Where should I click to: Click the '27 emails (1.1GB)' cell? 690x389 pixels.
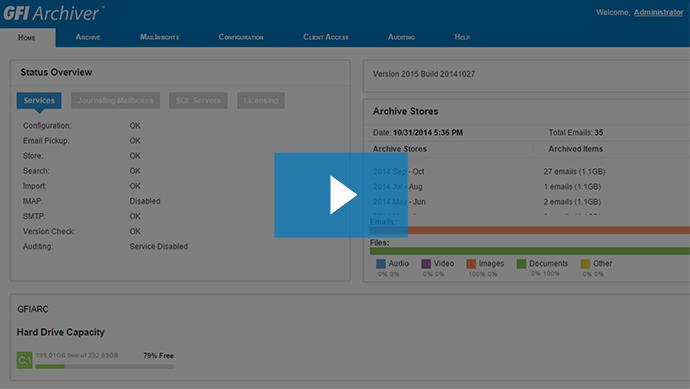click(x=574, y=172)
